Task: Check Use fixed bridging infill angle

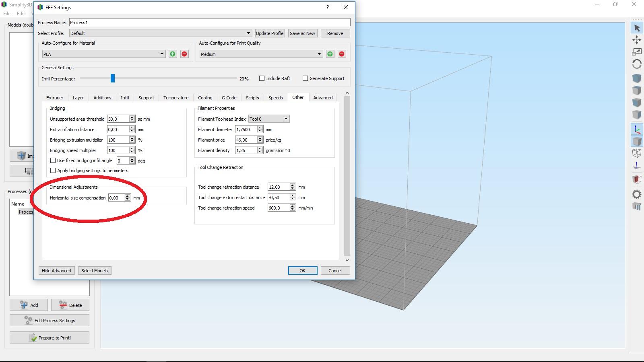Action: coord(53,160)
